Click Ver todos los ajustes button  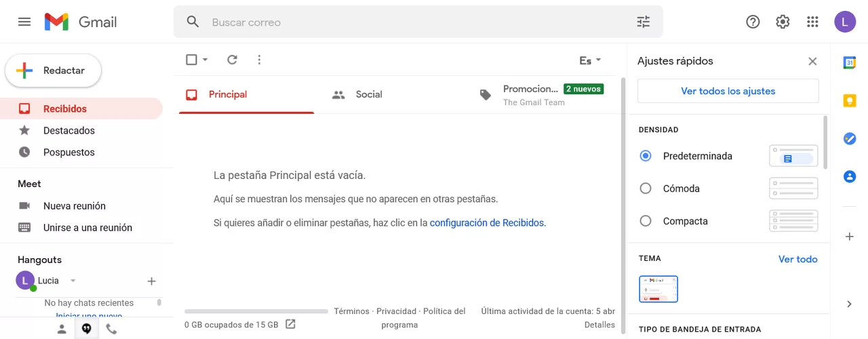point(728,91)
